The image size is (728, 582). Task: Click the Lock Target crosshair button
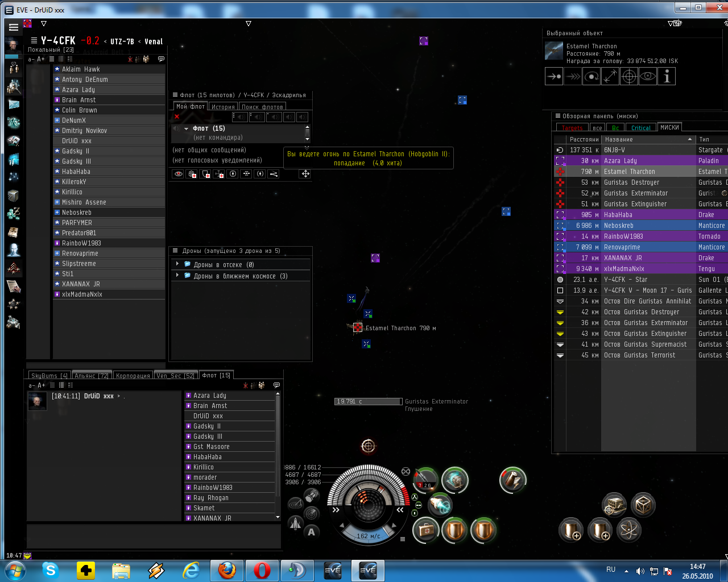pyautogui.click(x=629, y=76)
